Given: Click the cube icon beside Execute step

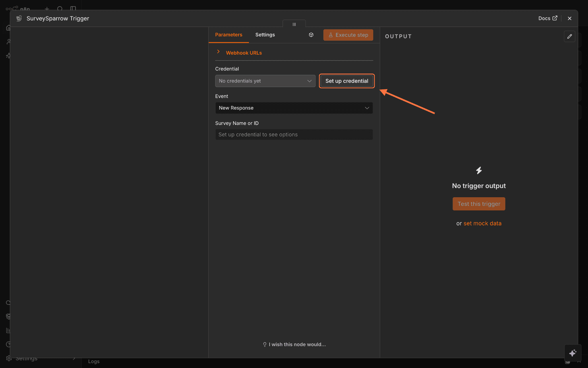Looking at the screenshot, I should [x=311, y=35].
